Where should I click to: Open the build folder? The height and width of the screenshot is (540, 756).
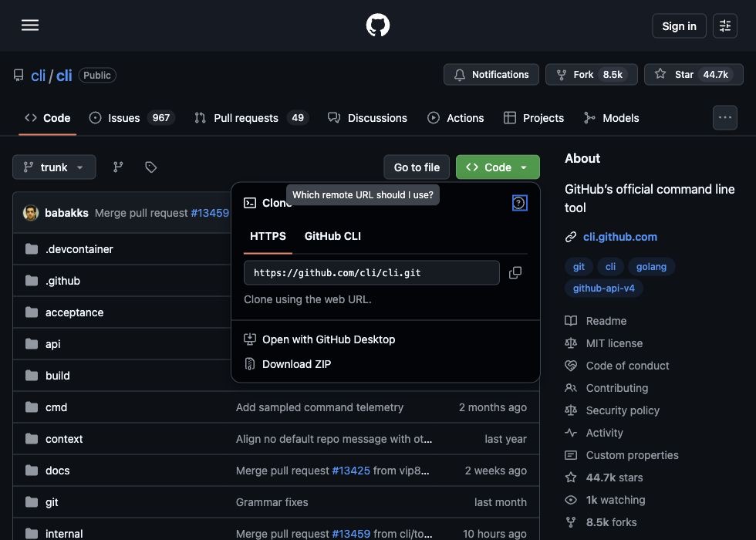click(57, 376)
